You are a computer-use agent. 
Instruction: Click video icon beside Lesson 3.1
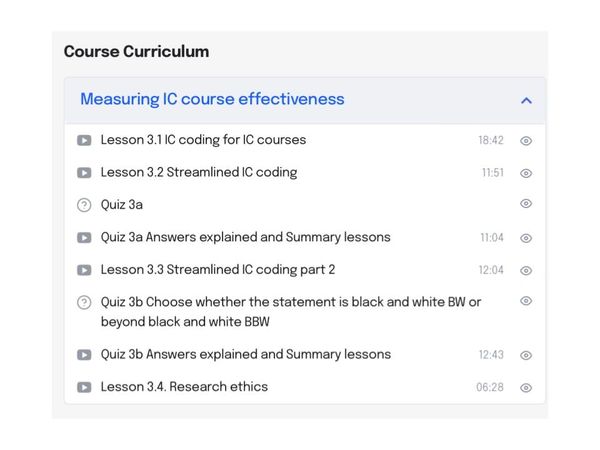point(84,141)
